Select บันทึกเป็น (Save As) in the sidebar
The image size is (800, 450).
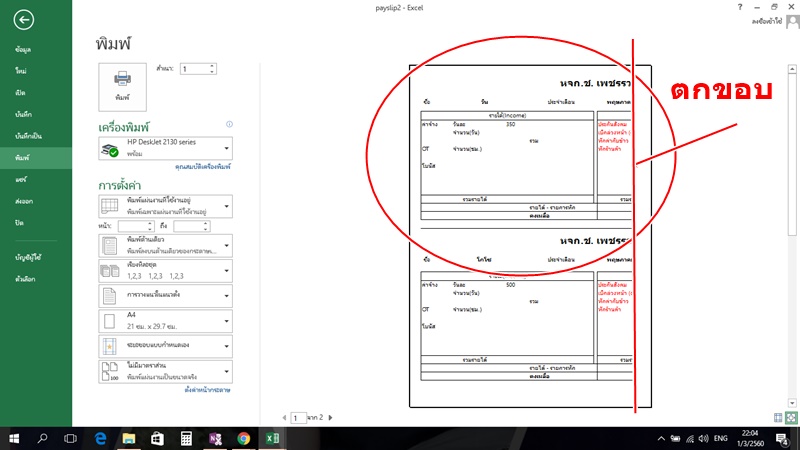[28, 136]
